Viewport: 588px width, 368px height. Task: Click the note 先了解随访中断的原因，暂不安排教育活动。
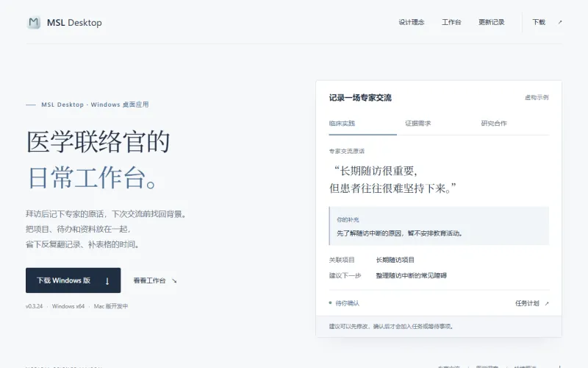pos(400,233)
